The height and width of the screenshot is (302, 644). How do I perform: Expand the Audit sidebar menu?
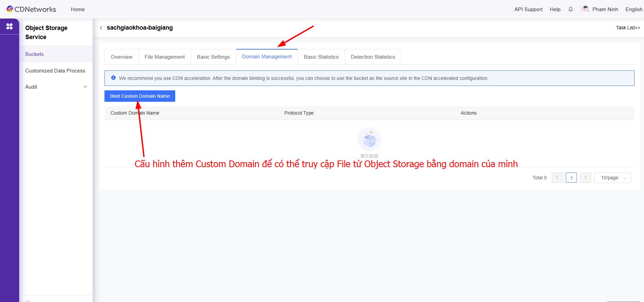(x=85, y=87)
